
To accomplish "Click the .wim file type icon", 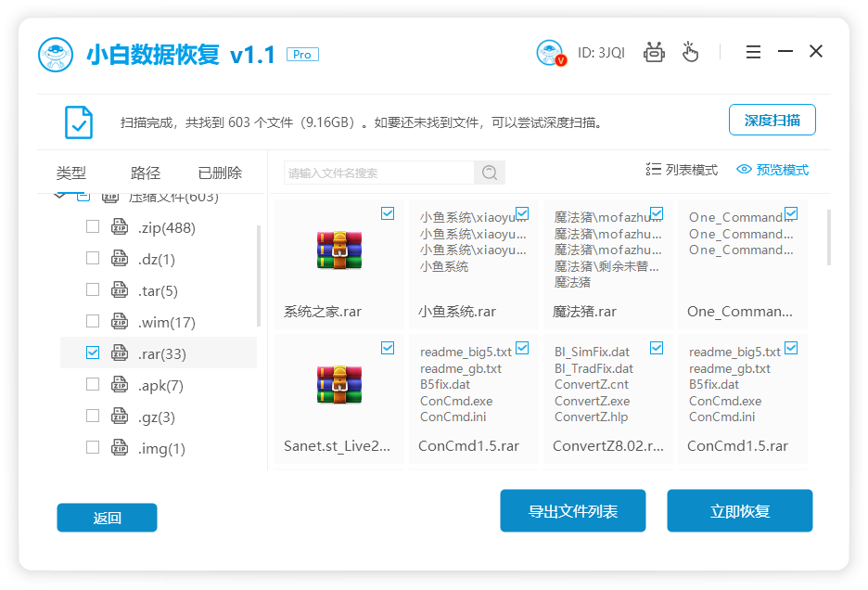I will 120,321.
